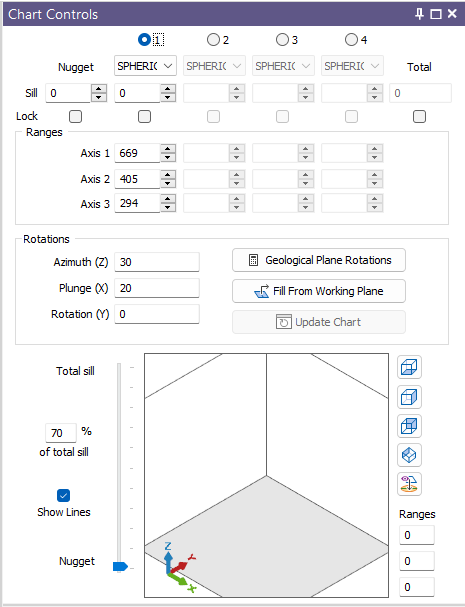Pin the Chart Controls panel
Screen dimensions: 465x607
point(419,14)
